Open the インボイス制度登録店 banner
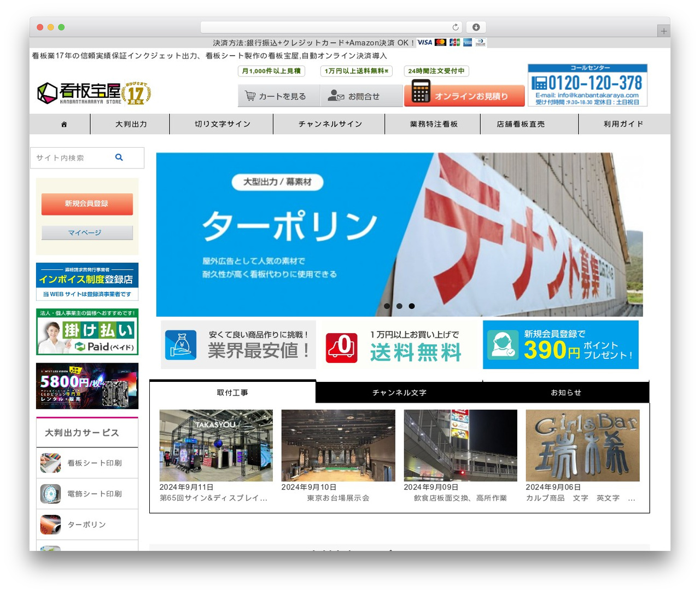700x593 pixels. point(87,281)
